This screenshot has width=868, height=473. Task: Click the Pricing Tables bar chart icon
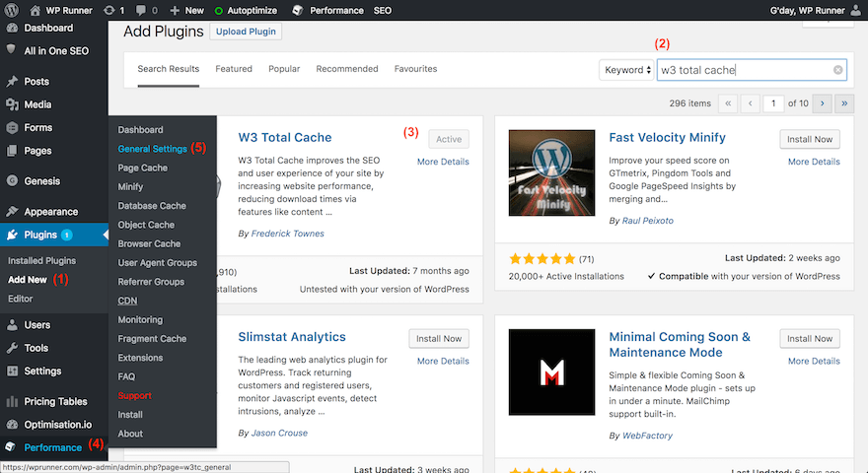click(12, 402)
